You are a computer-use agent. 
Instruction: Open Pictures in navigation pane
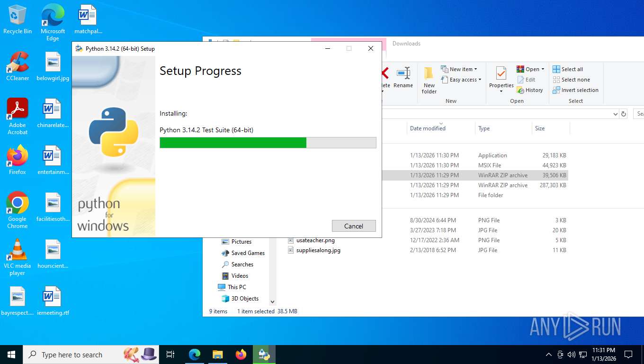point(237,242)
